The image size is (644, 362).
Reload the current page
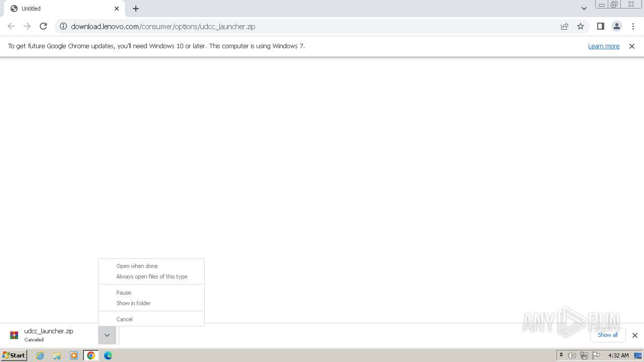pos(43,26)
